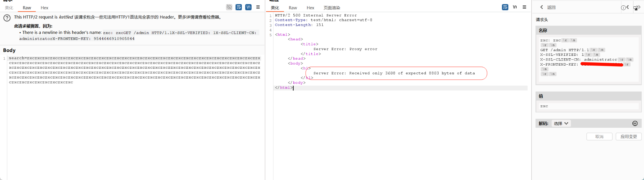Toggle word wrap in the response panel

tap(505, 7)
